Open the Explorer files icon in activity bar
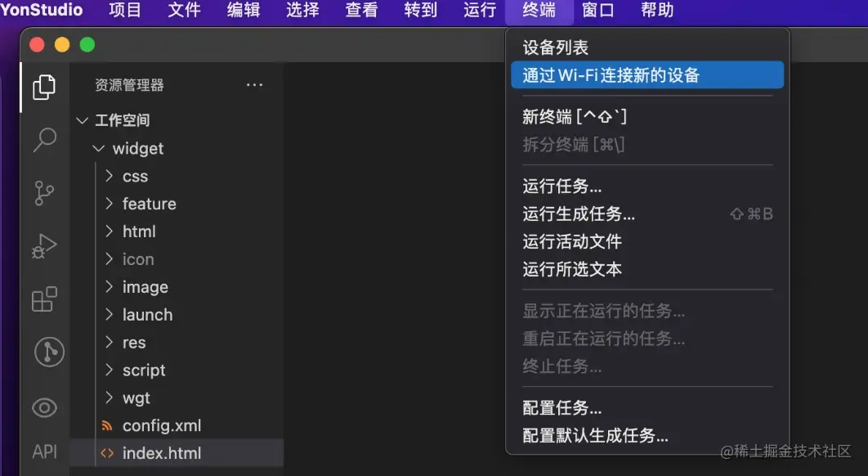The width and height of the screenshot is (868, 476). tap(44, 87)
